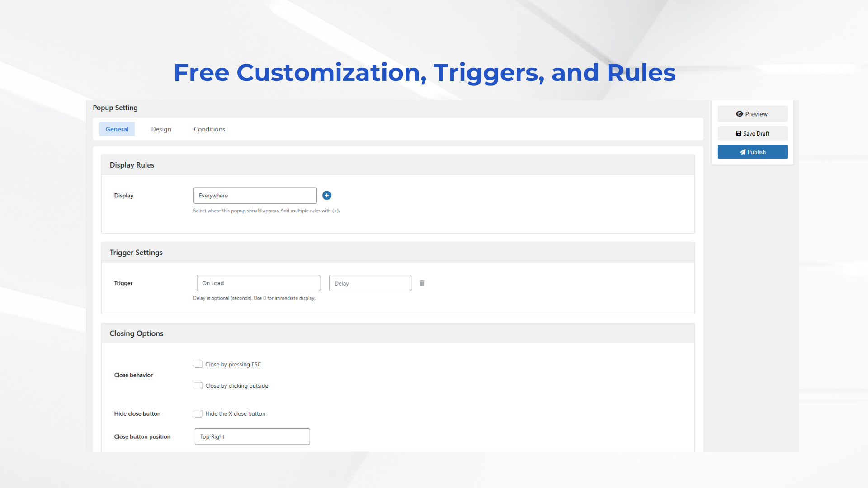The width and height of the screenshot is (868, 488).
Task: Click the Preview button with eye icon
Action: click(752, 114)
